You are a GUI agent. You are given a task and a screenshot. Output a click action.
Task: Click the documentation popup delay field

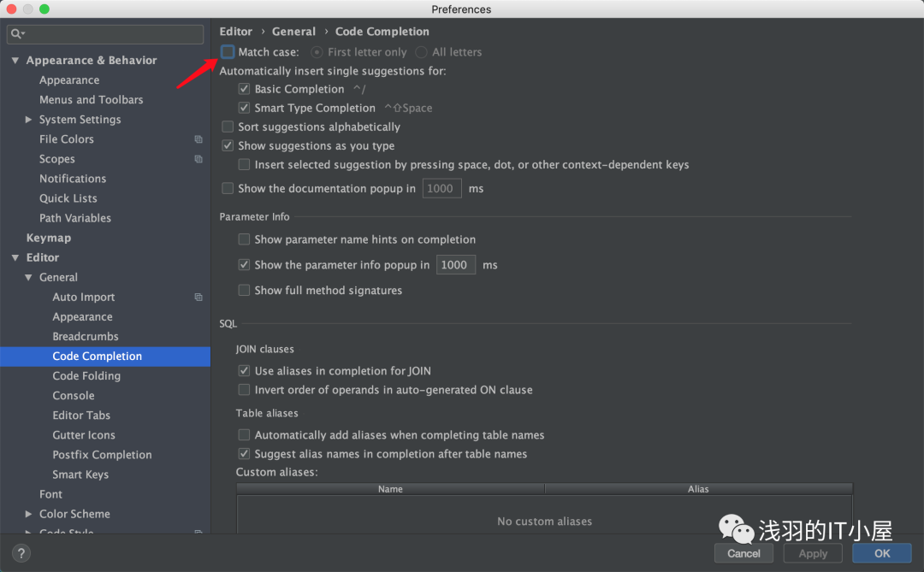tap(441, 188)
